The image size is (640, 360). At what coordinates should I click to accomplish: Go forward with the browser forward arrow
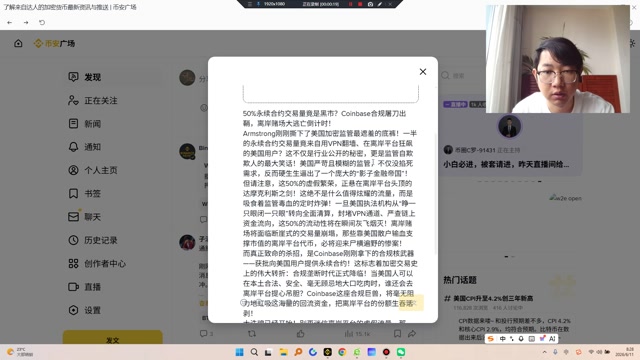click(26, 22)
